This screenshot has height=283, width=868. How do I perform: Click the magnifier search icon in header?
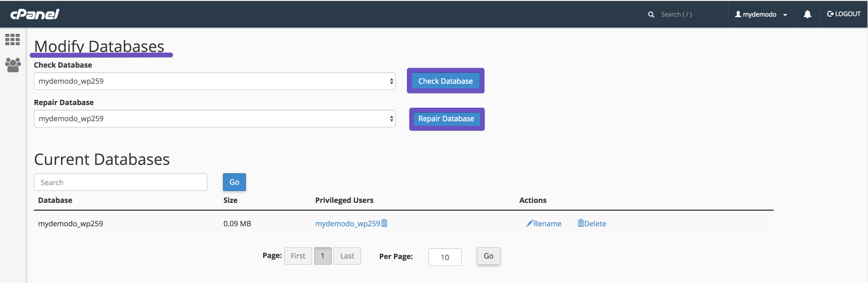651,15
